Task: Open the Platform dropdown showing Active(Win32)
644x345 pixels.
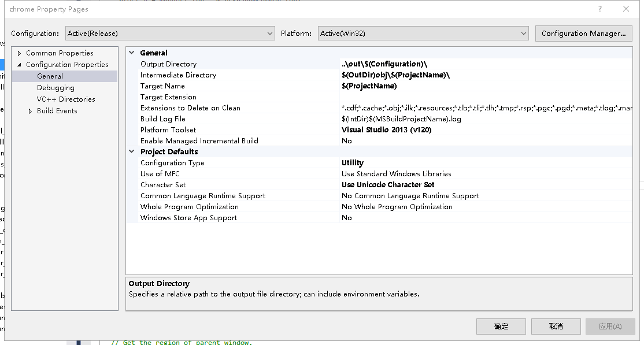Action: coord(423,34)
